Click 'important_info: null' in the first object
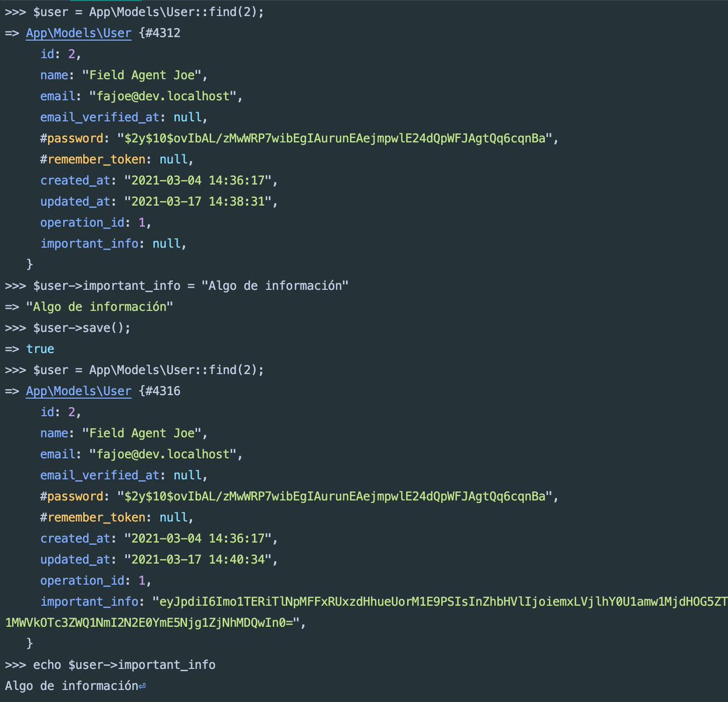The image size is (728, 702). (x=113, y=243)
